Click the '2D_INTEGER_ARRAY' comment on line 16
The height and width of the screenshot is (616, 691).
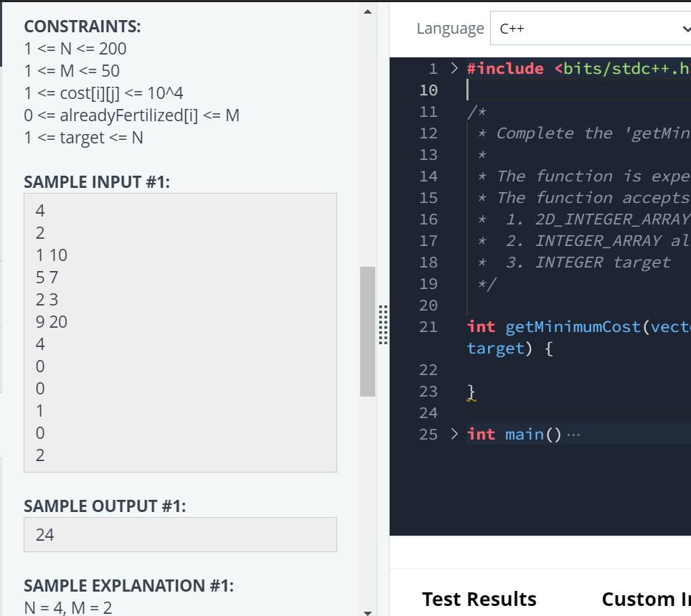pyautogui.click(x=613, y=219)
